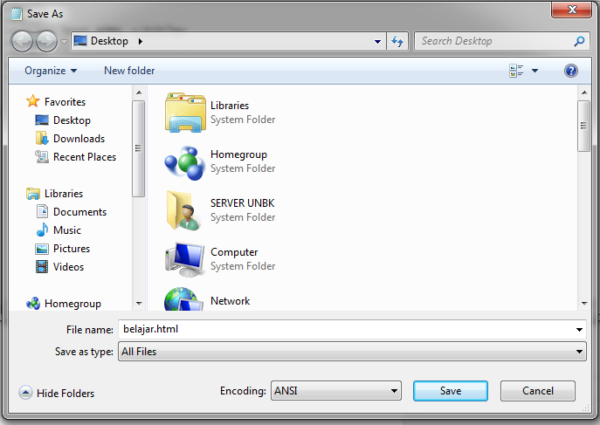600x425 pixels.
Task: Open the Organize menu
Action: point(50,71)
